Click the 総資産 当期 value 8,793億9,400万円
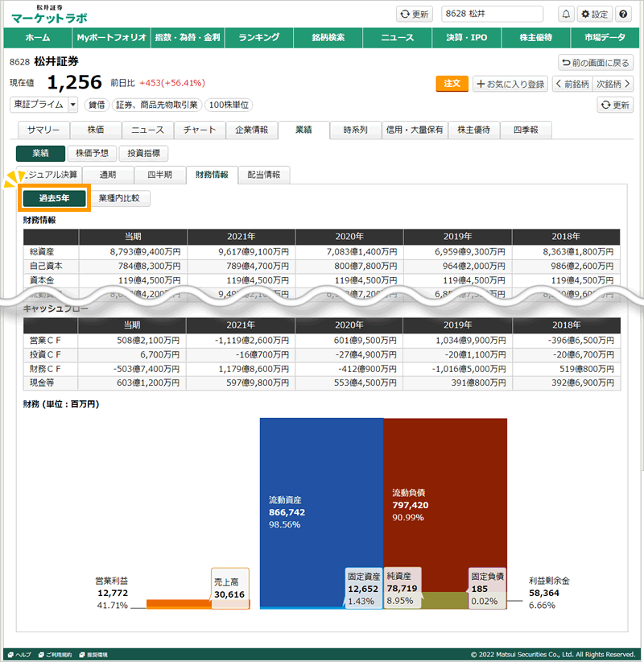644x662 pixels. [146, 252]
